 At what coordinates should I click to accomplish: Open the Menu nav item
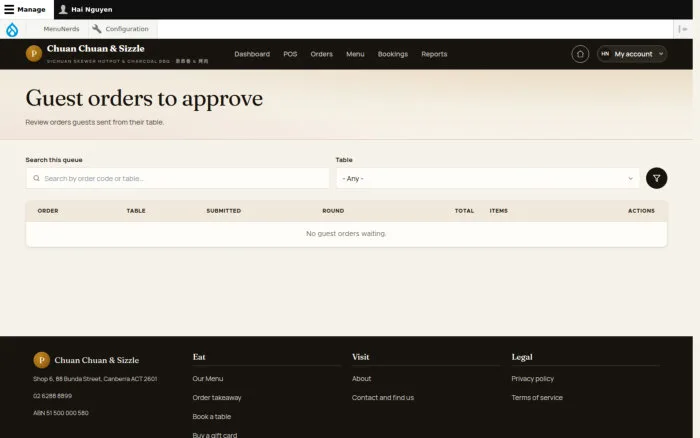click(355, 54)
